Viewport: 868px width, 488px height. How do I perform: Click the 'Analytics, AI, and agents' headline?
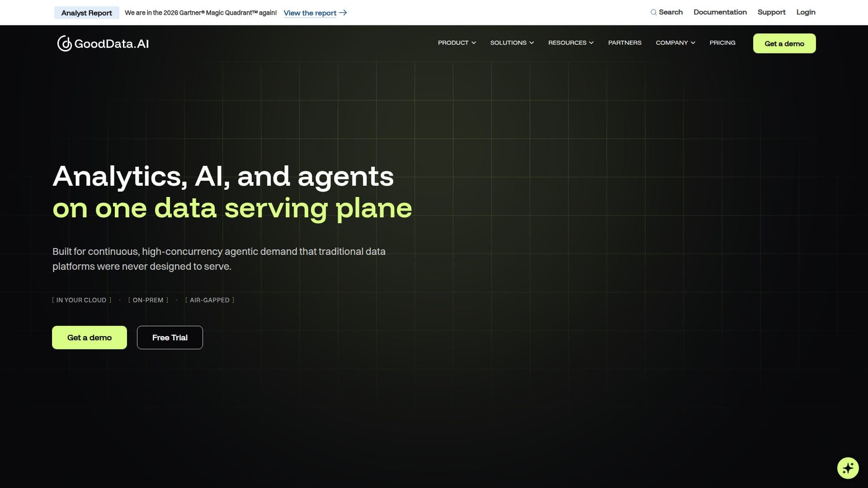coord(223,176)
